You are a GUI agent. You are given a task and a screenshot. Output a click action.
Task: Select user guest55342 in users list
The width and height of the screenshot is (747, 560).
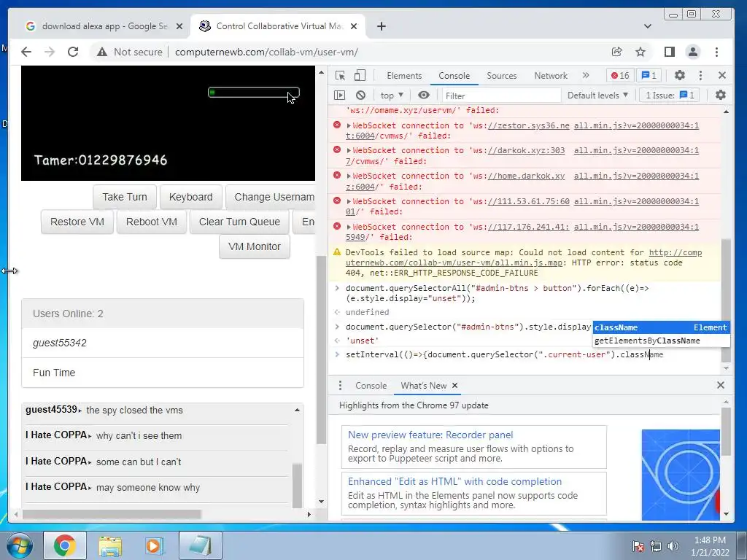point(163,343)
